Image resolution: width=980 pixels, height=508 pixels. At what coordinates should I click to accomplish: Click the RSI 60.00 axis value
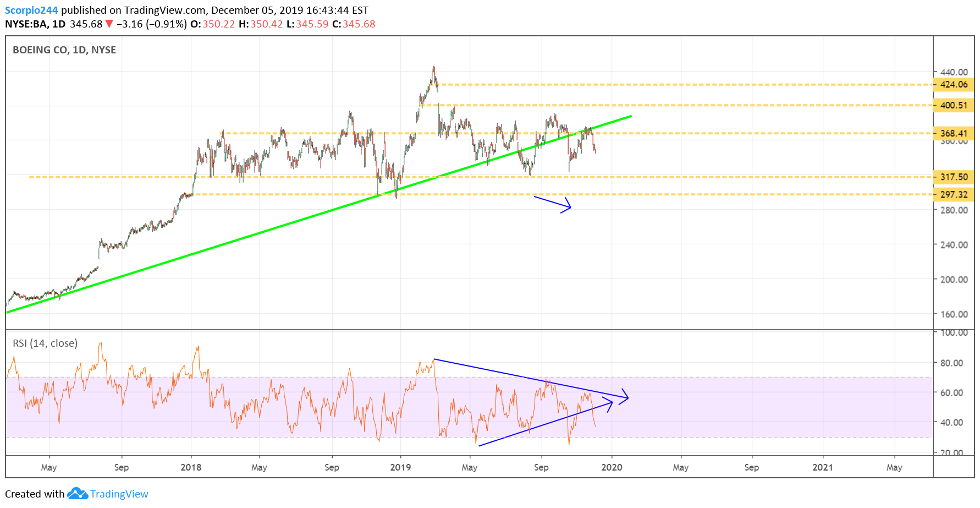[951, 393]
